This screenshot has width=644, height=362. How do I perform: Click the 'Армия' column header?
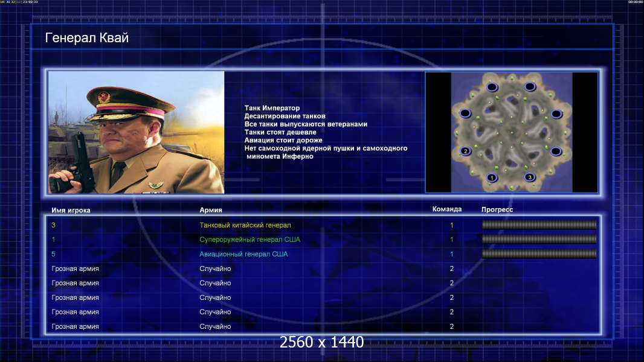tap(211, 210)
